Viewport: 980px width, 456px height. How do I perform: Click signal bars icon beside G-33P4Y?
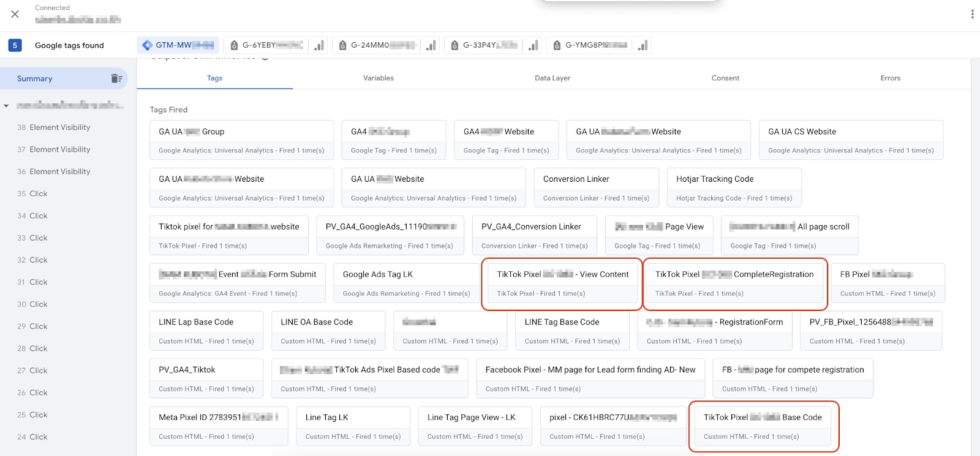click(x=533, y=45)
